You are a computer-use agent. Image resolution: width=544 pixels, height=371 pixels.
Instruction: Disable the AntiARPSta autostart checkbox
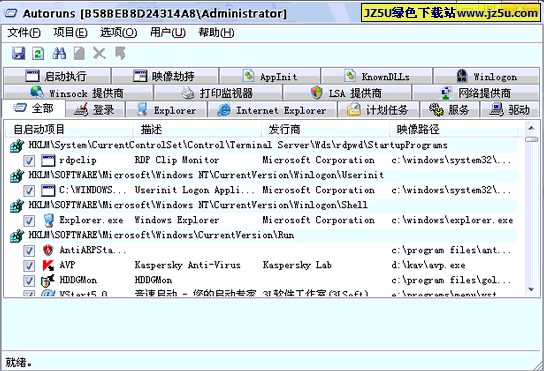[29, 251]
